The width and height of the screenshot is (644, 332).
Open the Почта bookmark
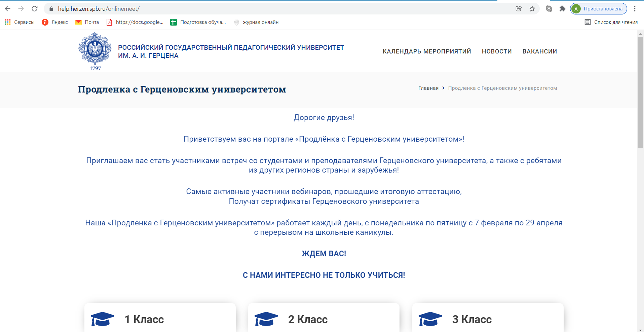(x=87, y=22)
